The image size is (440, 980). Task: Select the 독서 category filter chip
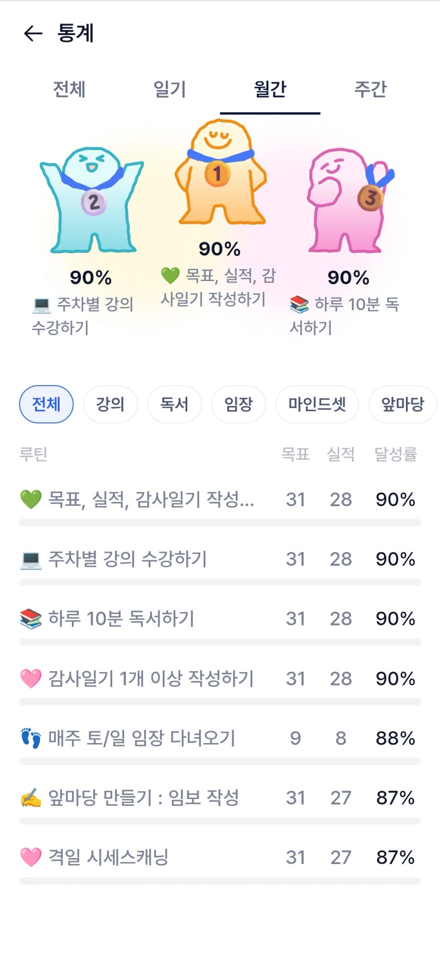tap(175, 405)
